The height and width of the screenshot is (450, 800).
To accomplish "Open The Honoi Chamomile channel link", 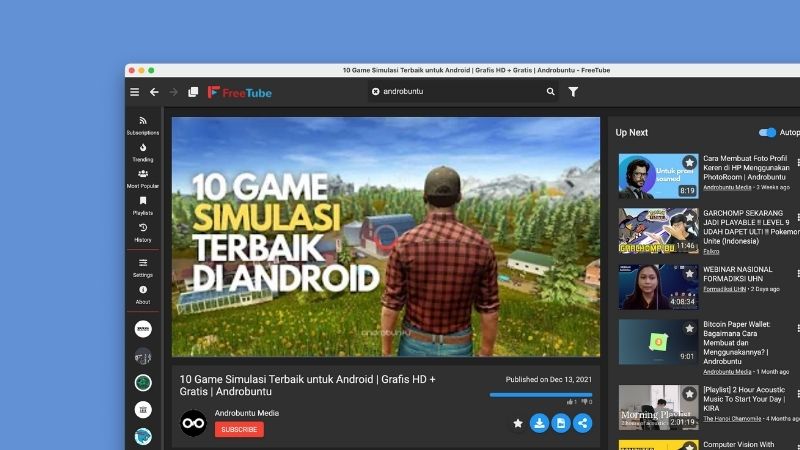I will (x=732, y=419).
